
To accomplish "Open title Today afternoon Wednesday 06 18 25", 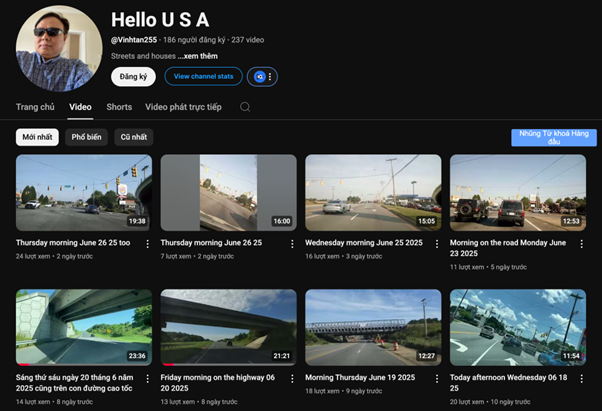I will coord(509,383).
